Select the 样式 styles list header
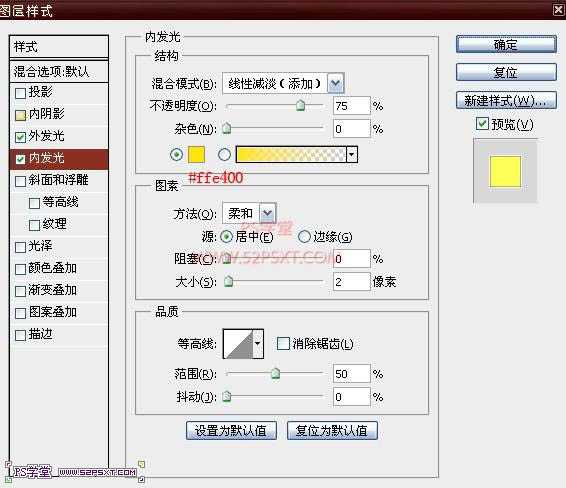The height and width of the screenshot is (488, 566). tap(59, 47)
